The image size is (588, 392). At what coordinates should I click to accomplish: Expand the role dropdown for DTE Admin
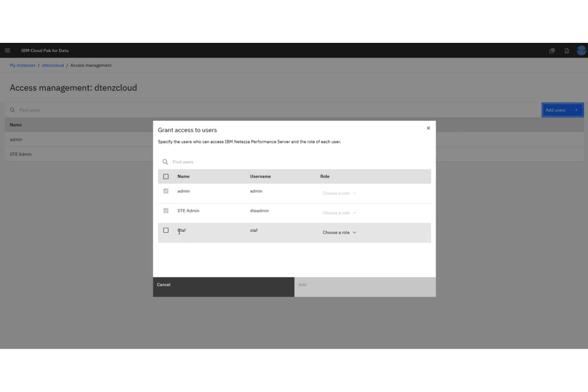[x=339, y=213]
